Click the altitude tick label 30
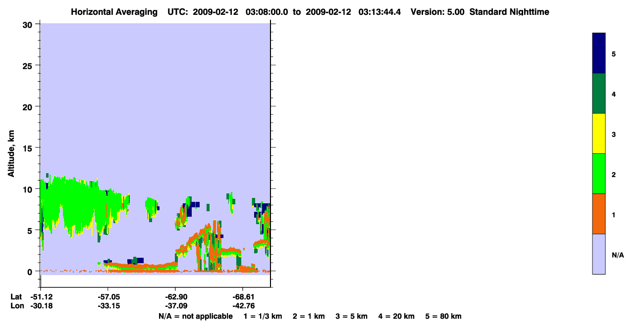Viewport: 644px width, 330px height. click(29, 24)
